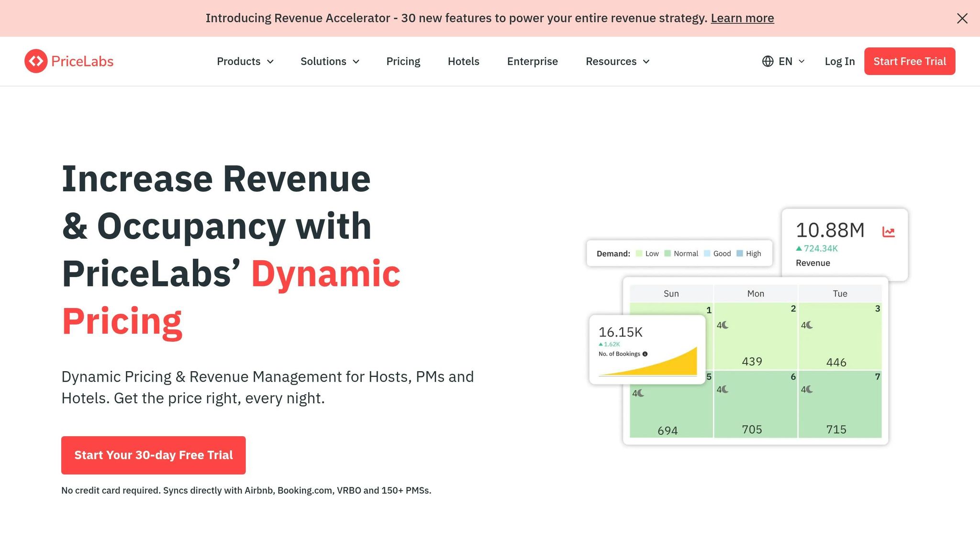
Task: Click the globe language icon
Action: [x=768, y=61]
